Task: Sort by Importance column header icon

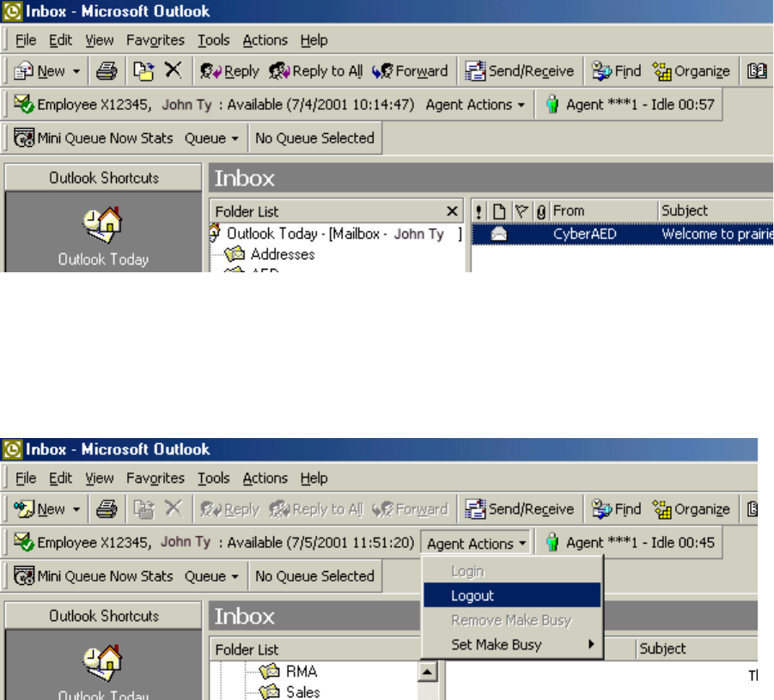Action: click(x=478, y=212)
